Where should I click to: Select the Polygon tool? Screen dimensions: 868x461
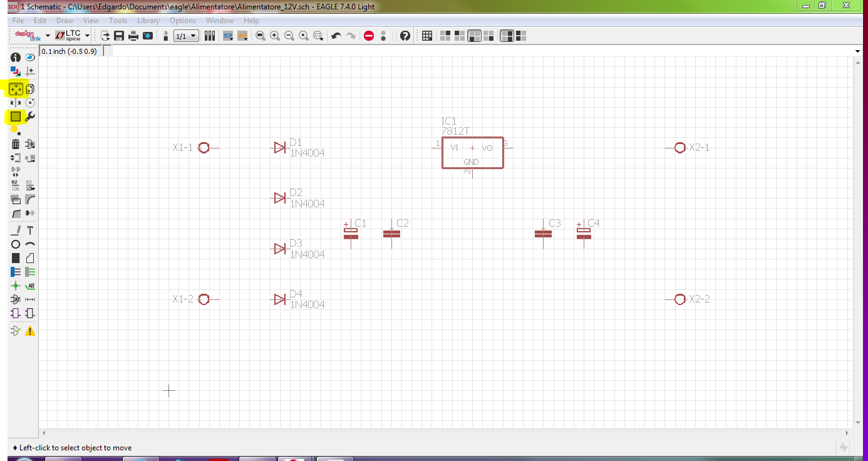coord(29,258)
